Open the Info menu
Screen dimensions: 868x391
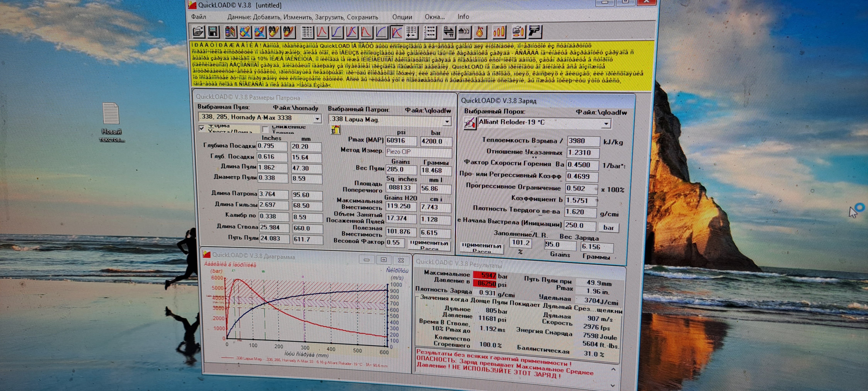(463, 17)
